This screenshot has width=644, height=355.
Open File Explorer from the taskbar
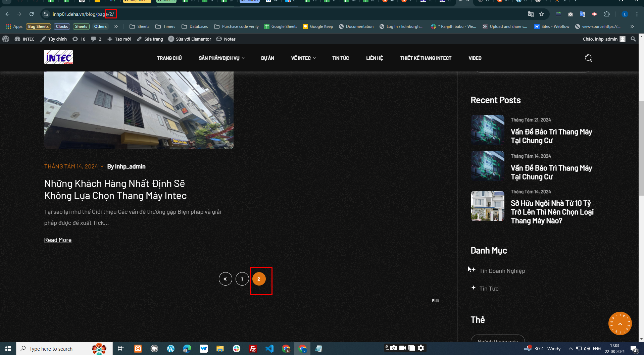point(220,349)
